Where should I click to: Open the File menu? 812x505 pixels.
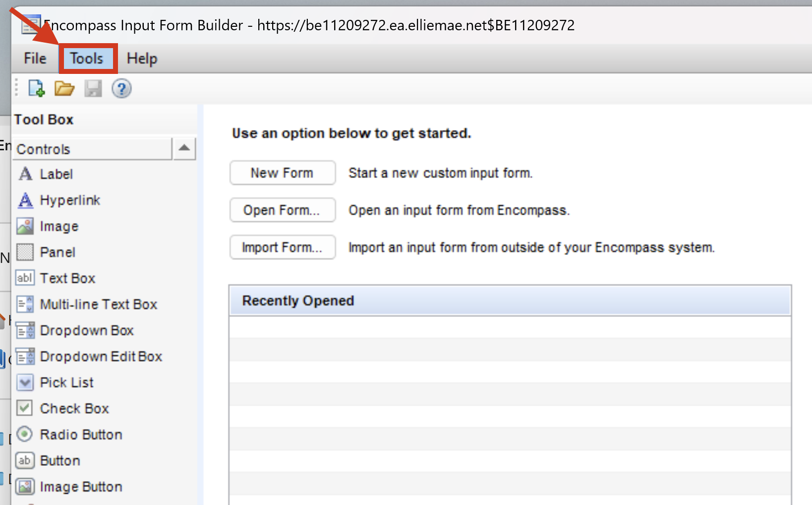coord(35,59)
